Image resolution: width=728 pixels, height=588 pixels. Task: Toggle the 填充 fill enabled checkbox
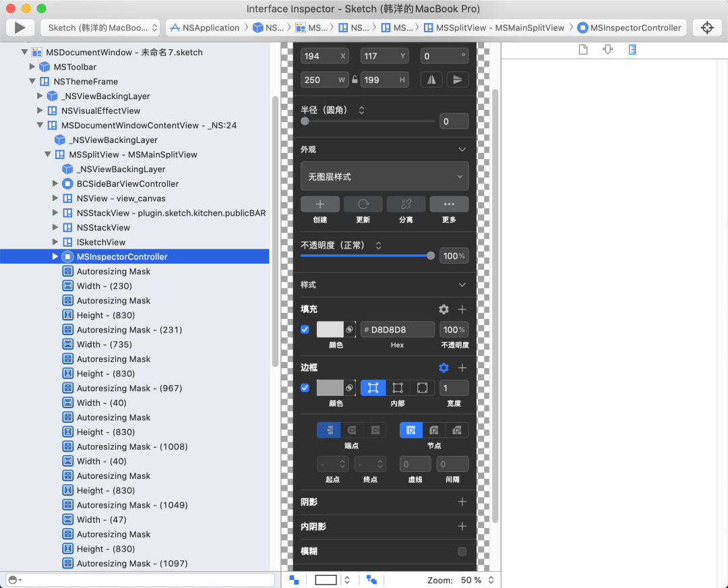point(305,329)
